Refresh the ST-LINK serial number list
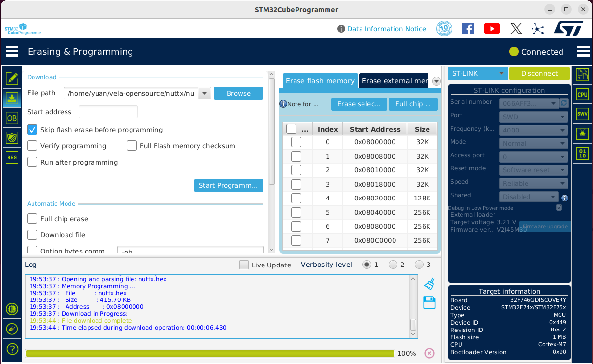The width and height of the screenshot is (593, 364). [564, 103]
